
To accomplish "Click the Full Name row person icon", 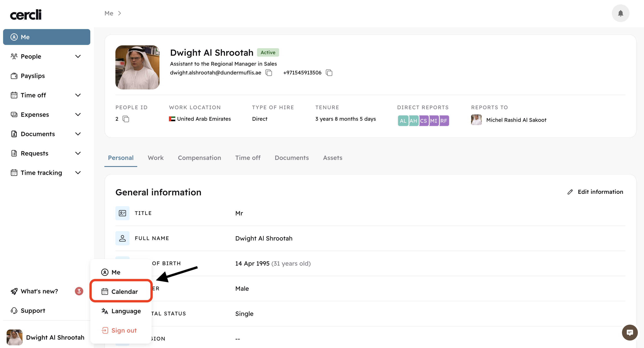I will tap(122, 238).
